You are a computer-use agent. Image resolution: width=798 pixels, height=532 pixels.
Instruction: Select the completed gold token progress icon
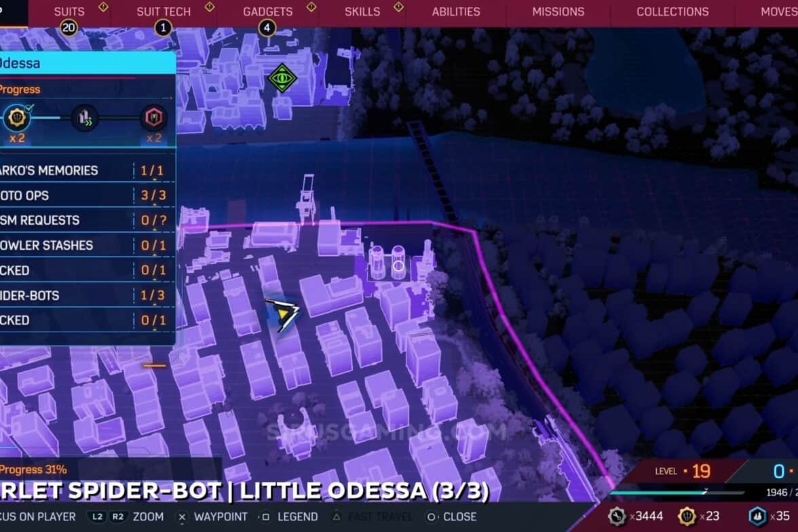(x=17, y=117)
